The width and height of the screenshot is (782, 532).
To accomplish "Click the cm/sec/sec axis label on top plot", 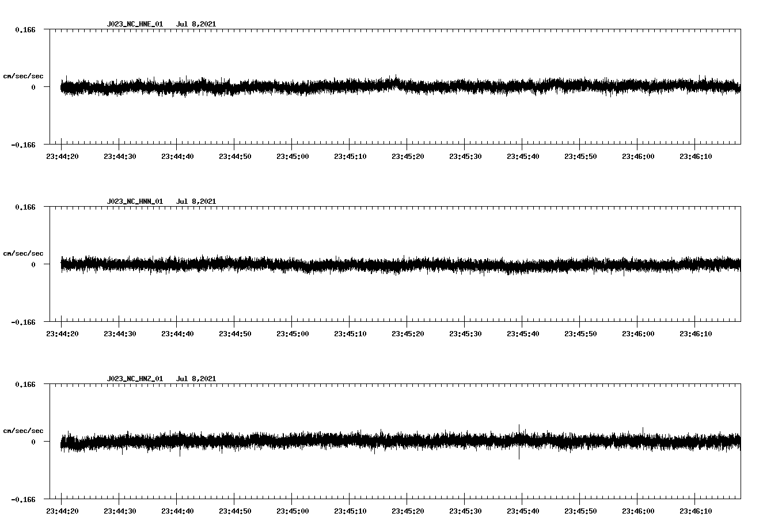I will (24, 75).
